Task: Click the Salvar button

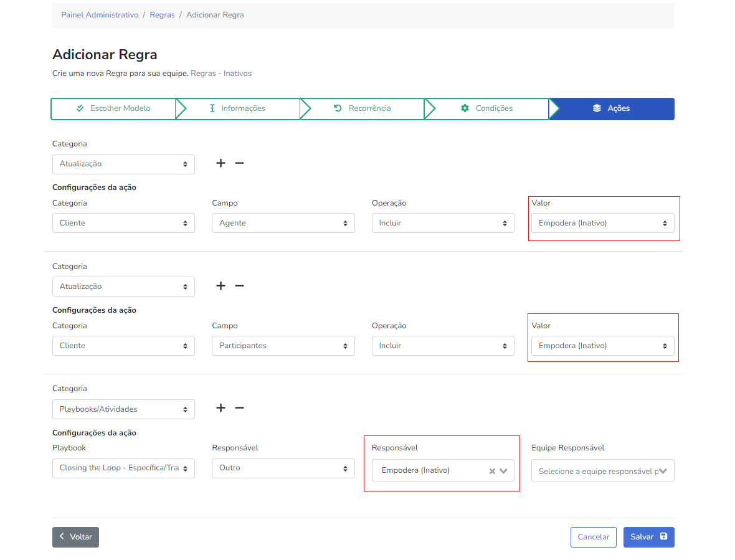Action: (648, 537)
